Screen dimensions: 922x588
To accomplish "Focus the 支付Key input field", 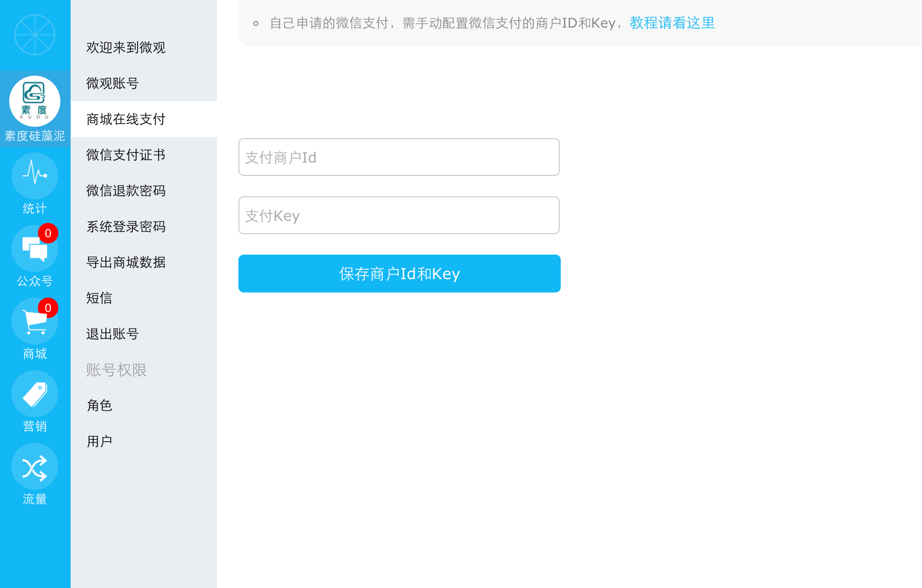I will (x=399, y=215).
